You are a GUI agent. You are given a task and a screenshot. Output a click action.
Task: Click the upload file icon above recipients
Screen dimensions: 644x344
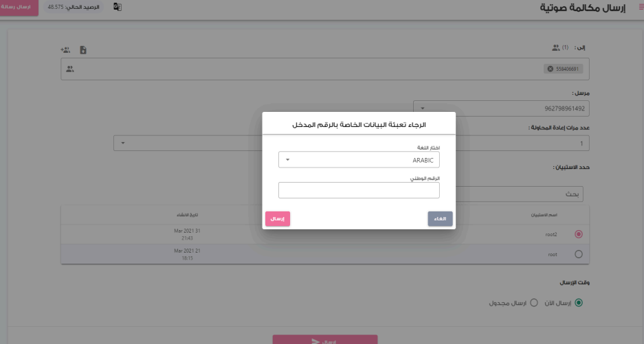83,49
